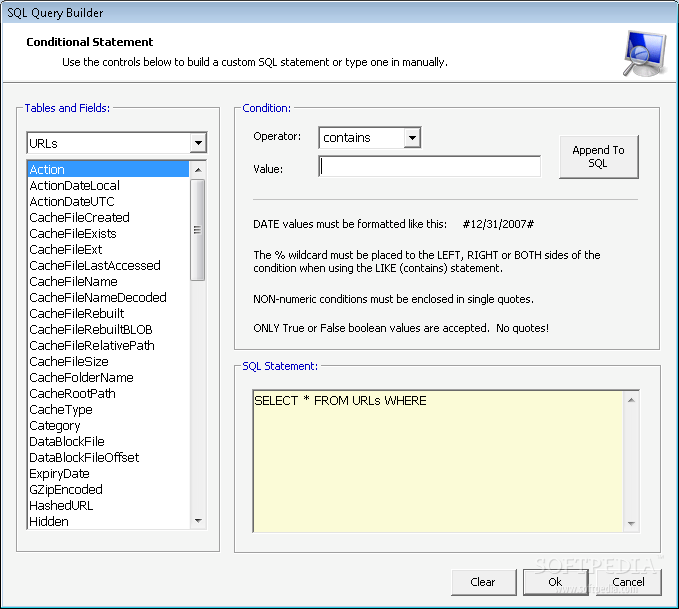
Task: Click the monitor magnifier icon in header
Action: point(644,53)
